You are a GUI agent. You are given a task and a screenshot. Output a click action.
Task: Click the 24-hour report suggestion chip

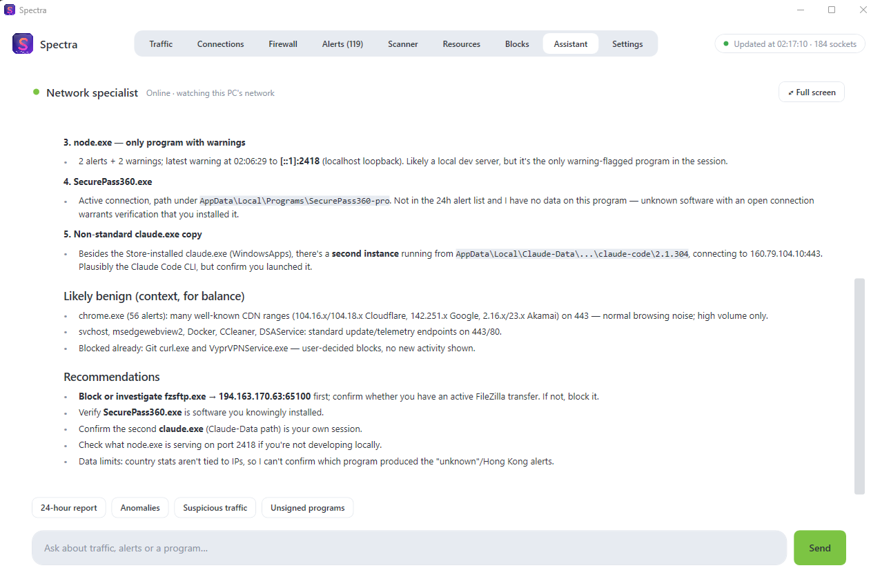[x=69, y=507]
